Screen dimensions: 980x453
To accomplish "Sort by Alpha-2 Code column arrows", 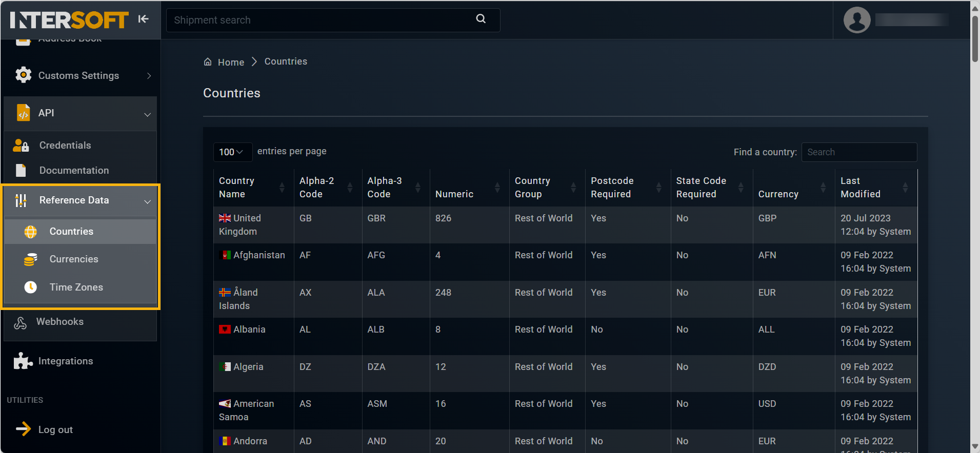I will tap(350, 188).
